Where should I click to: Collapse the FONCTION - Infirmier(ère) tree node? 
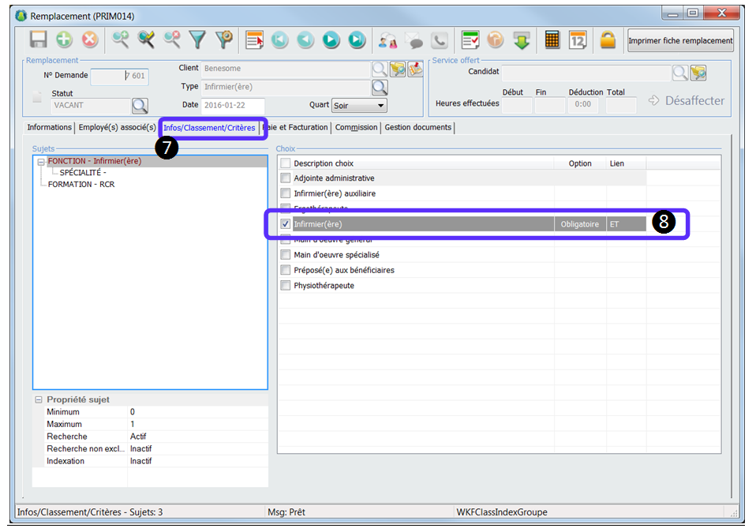click(x=41, y=162)
